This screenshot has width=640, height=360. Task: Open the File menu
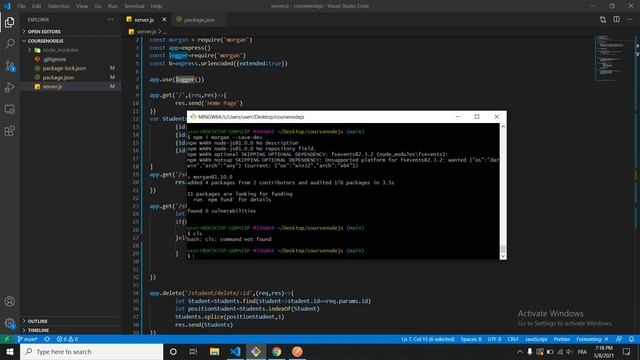[x=22, y=6]
